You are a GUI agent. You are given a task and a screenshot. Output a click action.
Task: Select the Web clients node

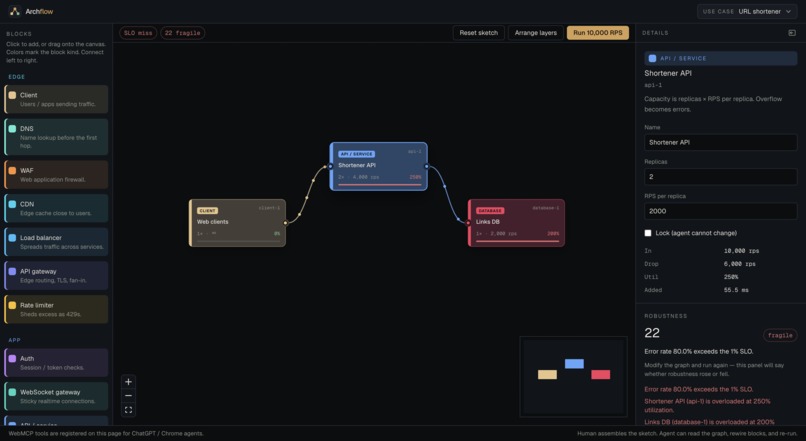pos(237,223)
